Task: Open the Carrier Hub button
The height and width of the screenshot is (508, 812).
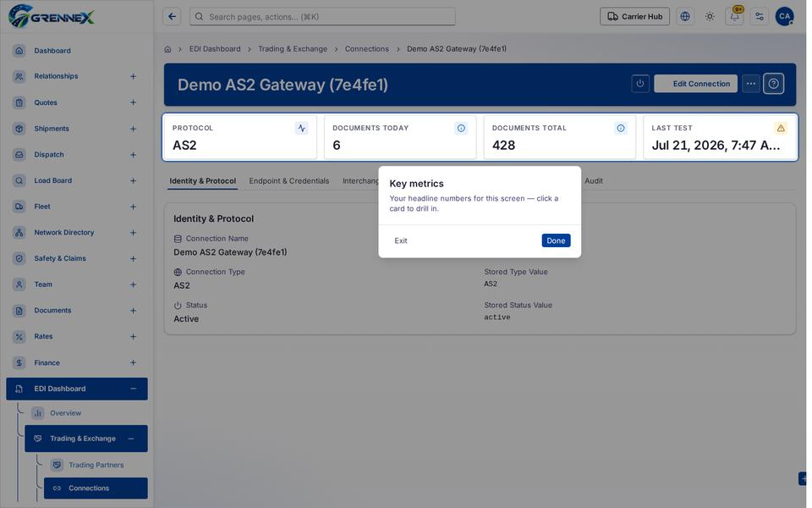Action: coord(634,17)
